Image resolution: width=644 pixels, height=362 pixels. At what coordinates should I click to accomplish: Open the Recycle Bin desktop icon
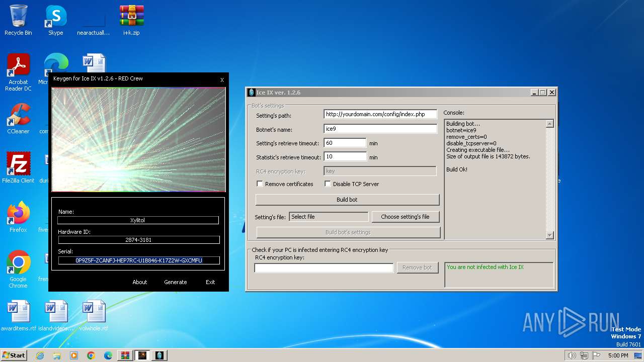18,20
